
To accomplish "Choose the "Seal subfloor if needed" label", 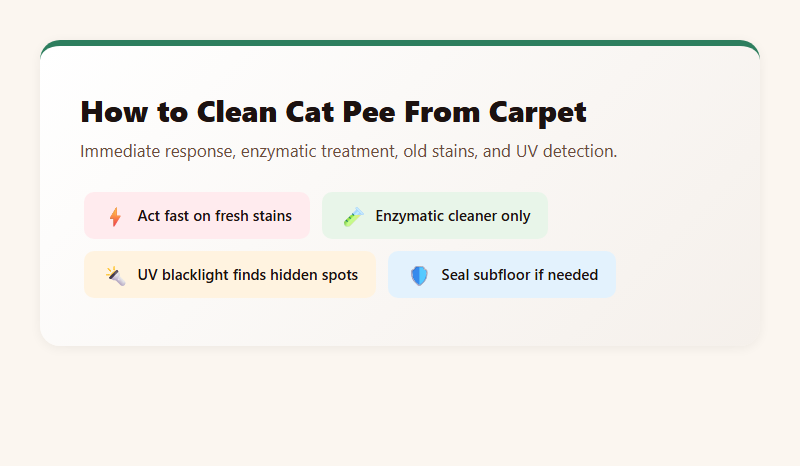I will pos(519,275).
